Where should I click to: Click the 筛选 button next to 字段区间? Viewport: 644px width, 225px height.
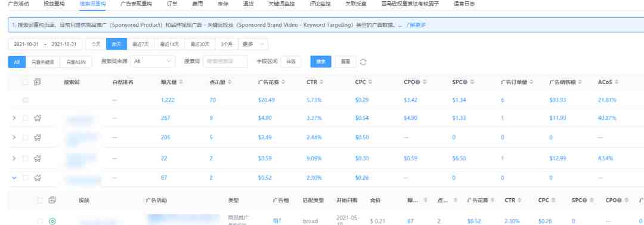click(x=291, y=61)
